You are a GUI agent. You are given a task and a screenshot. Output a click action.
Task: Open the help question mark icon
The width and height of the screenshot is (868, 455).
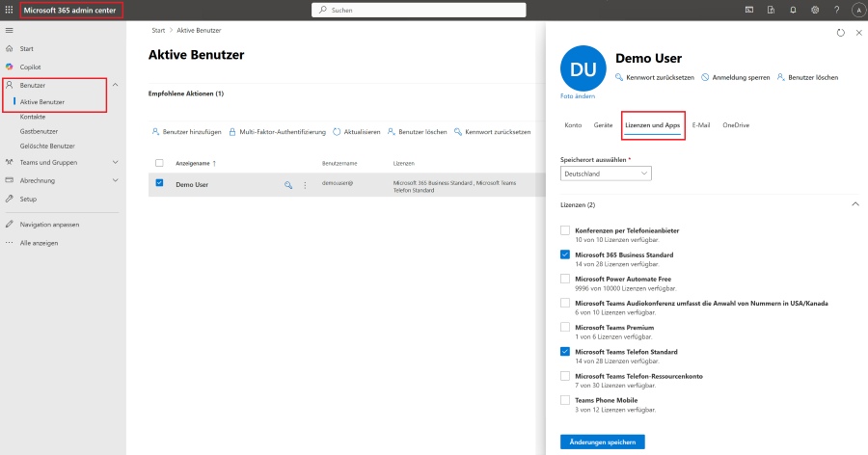[836, 10]
